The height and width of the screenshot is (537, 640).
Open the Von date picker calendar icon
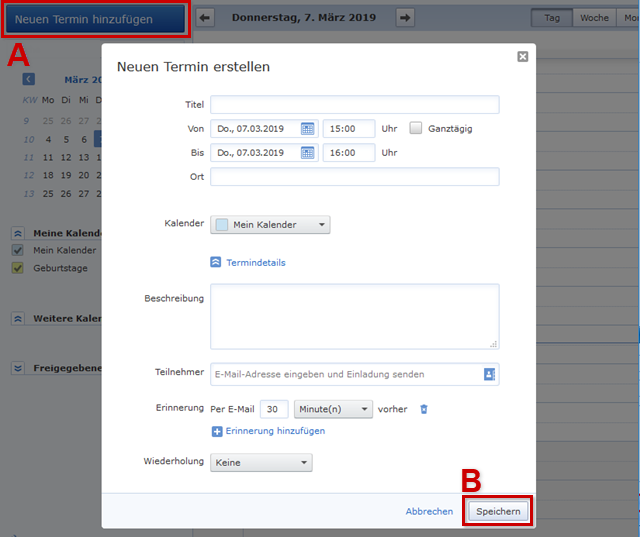pos(307,129)
